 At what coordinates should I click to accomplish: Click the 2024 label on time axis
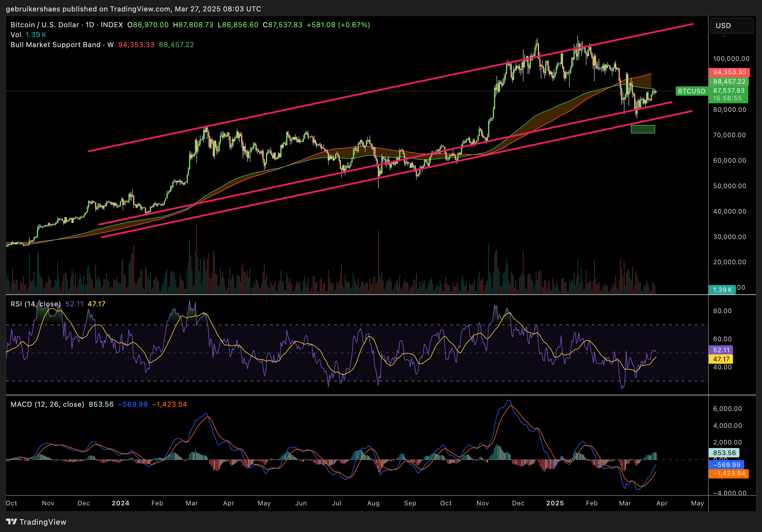121,503
